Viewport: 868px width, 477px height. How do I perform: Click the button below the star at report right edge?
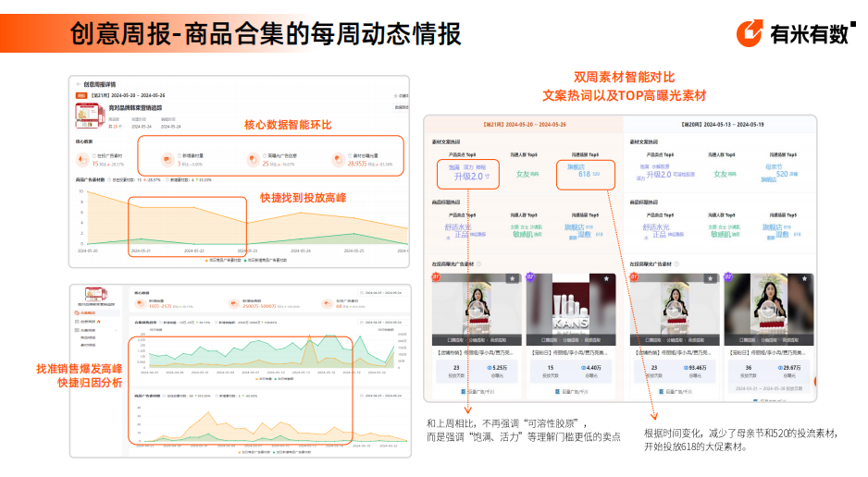click(402, 107)
